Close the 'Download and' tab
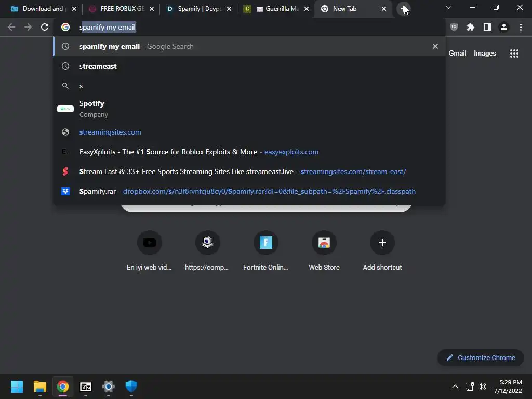The width and height of the screenshot is (532, 399). (74, 9)
